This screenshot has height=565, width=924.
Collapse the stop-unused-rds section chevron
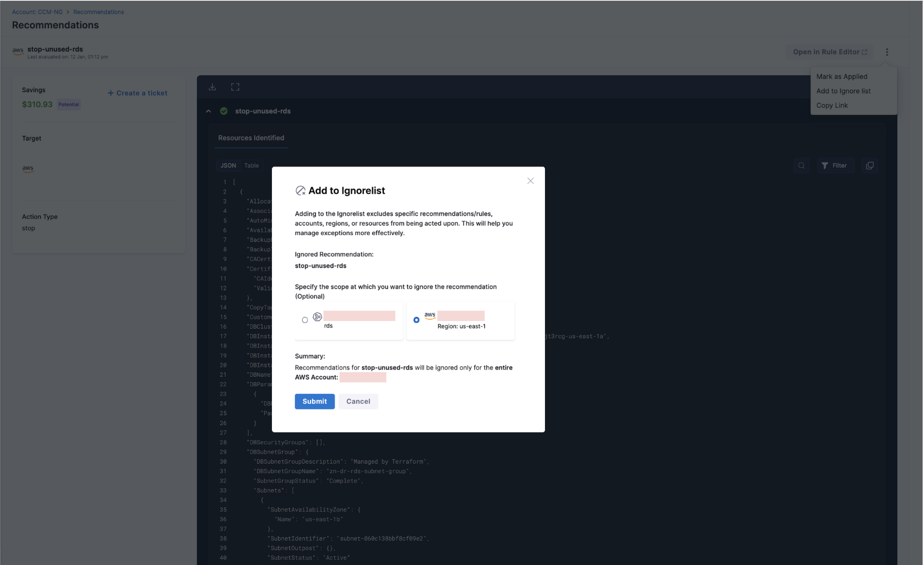point(208,111)
